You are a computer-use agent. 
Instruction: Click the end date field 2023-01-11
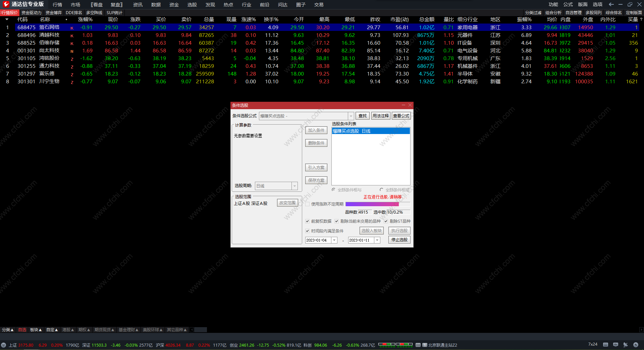[361, 240]
